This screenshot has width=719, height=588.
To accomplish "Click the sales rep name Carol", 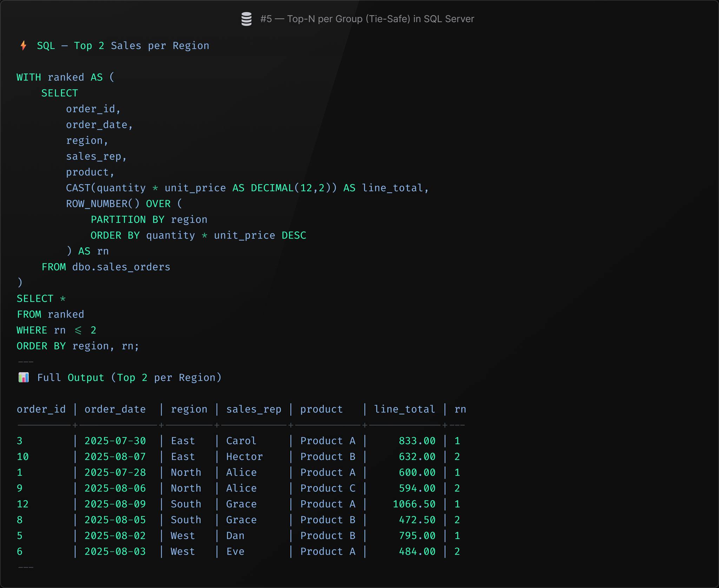I will click(241, 441).
